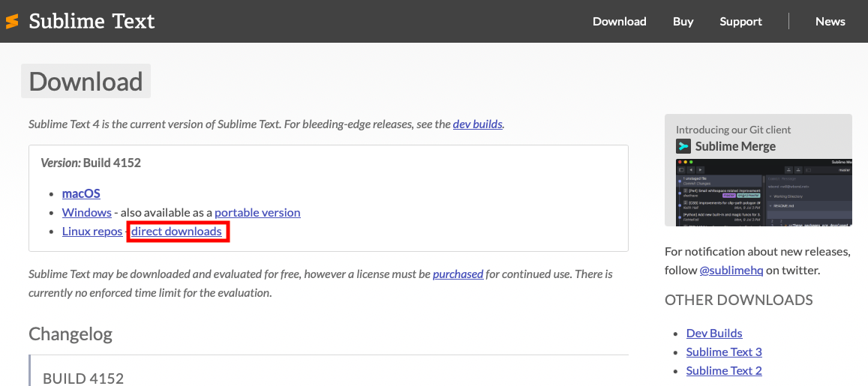Open Dev Builds under Other Downloads
The image size is (868, 386).
(x=714, y=333)
